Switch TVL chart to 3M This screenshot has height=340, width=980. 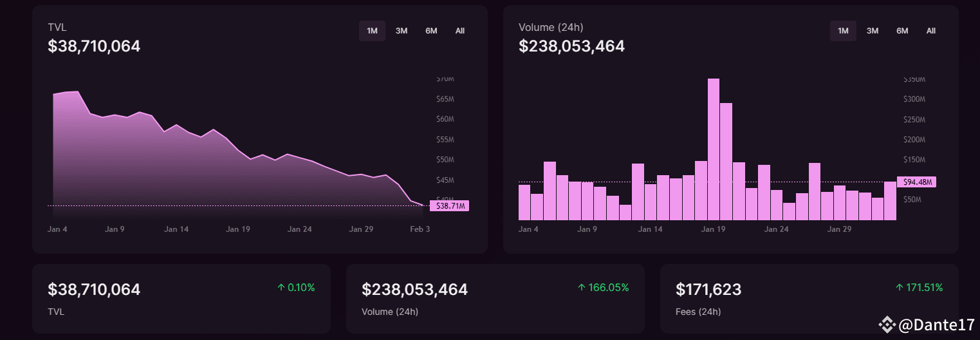tap(402, 31)
